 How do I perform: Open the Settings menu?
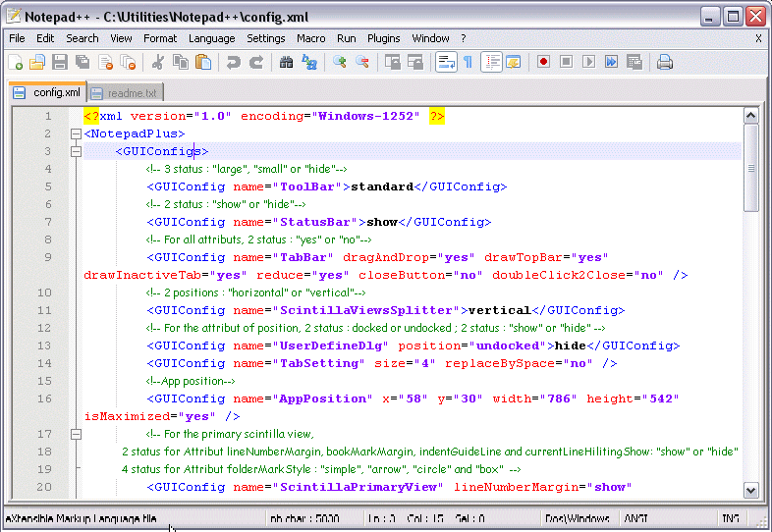tap(266, 38)
